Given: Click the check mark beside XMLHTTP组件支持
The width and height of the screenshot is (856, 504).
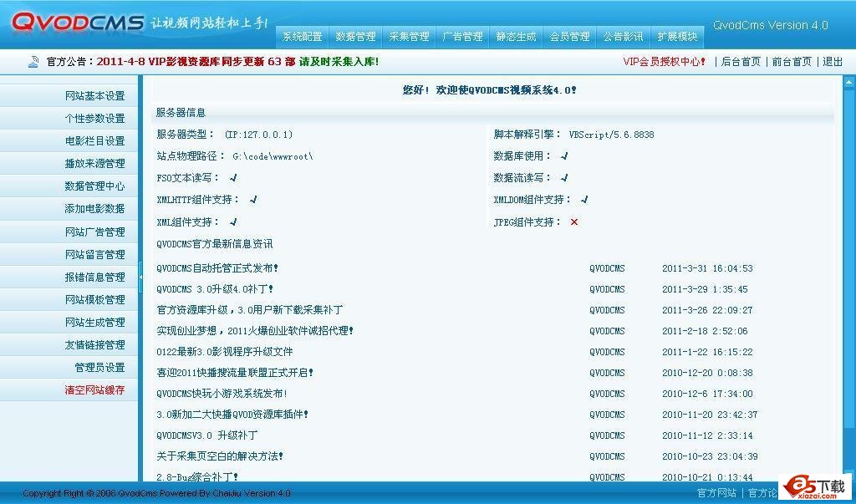Looking at the screenshot, I should [x=252, y=200].
